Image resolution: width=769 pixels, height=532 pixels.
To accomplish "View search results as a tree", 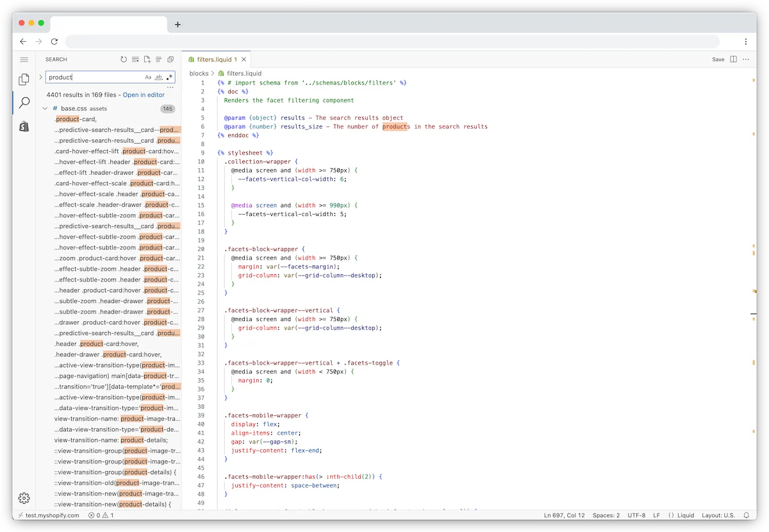I will coord(158,60).
